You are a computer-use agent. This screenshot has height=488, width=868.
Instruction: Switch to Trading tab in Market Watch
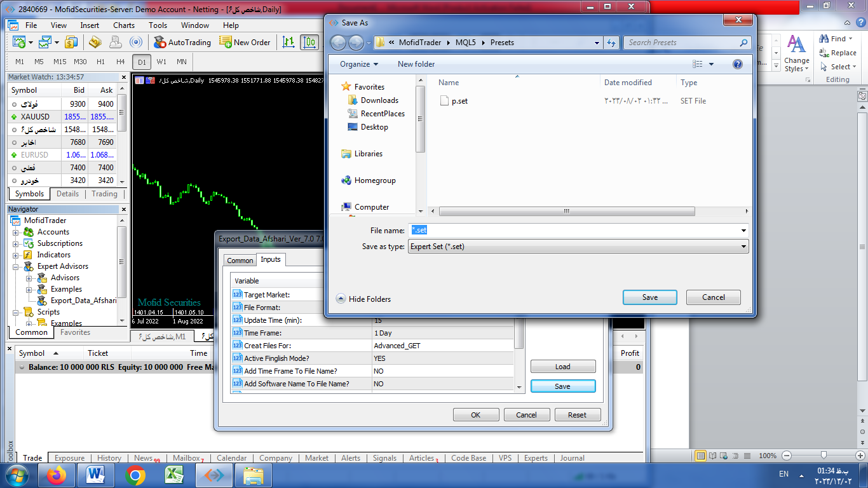coord(104,194)
